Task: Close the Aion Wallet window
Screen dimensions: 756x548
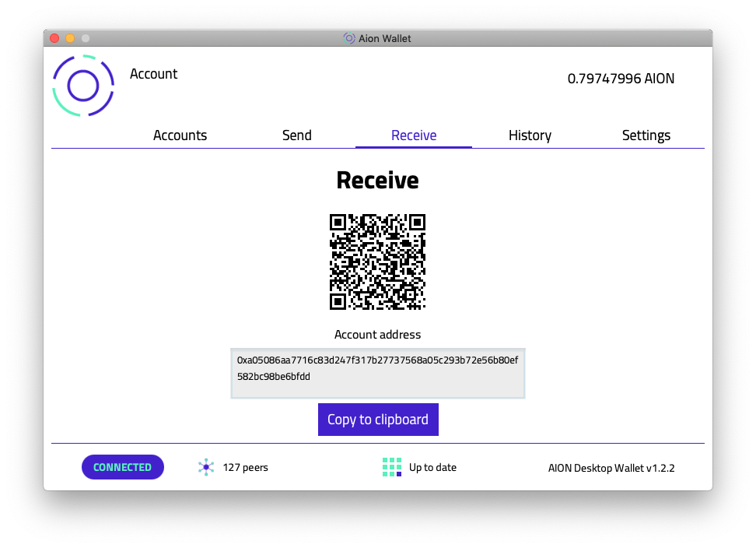Action: (54, 38)
